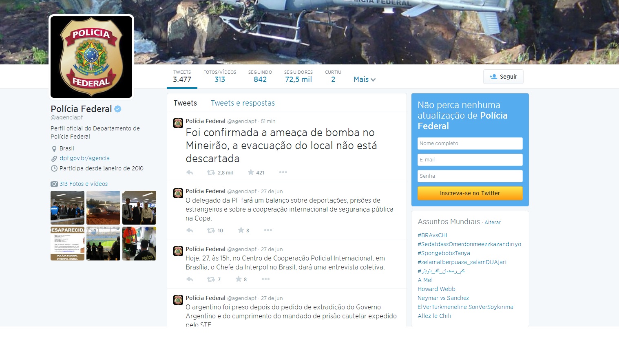Open more actions on the deportations tweet
The width and height of the screenshot is (619, 364).
tap(268, 230)
